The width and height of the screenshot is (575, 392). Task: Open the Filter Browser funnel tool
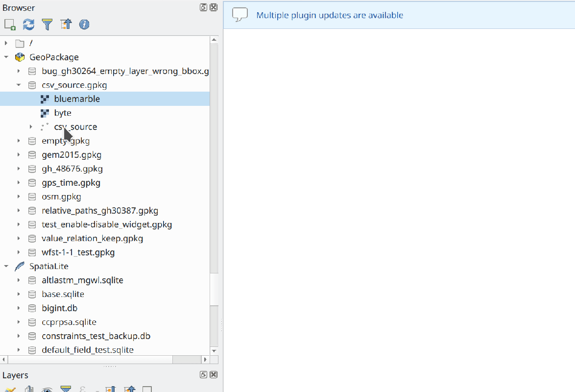pos(47,24)
